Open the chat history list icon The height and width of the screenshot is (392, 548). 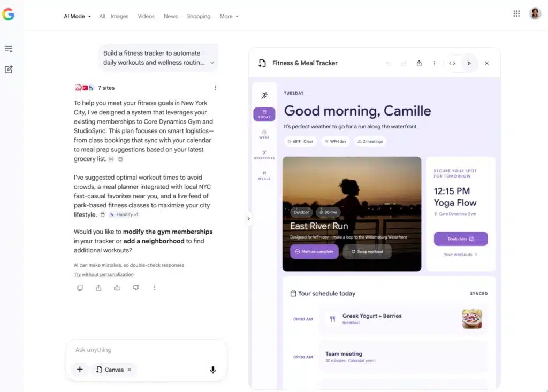pos(9,49)
